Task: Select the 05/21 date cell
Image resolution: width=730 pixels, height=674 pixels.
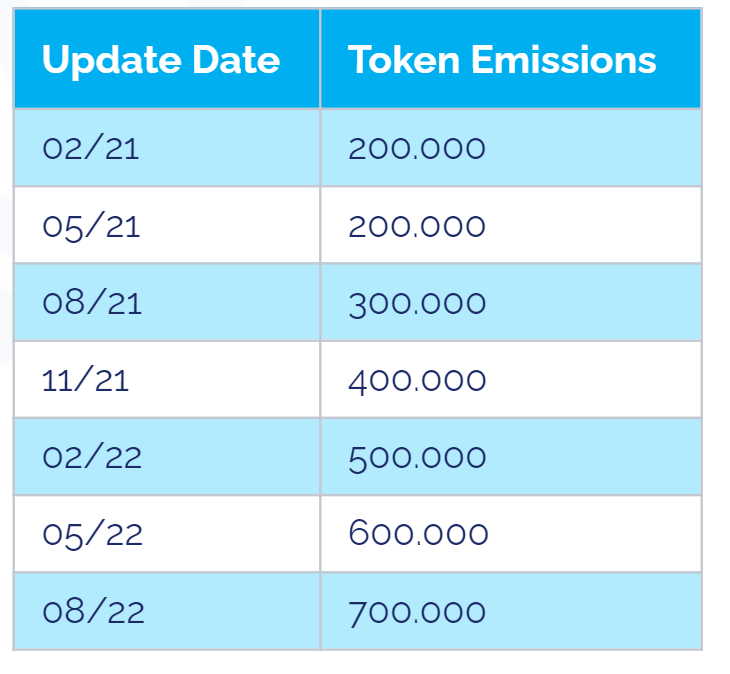Action: [167, 225]
